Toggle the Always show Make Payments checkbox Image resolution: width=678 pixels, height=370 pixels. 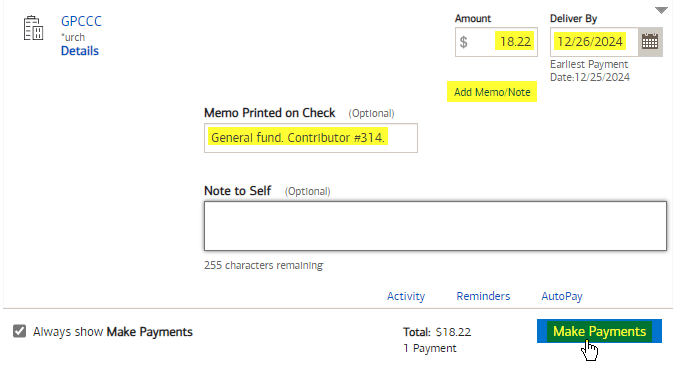(19, 332)
